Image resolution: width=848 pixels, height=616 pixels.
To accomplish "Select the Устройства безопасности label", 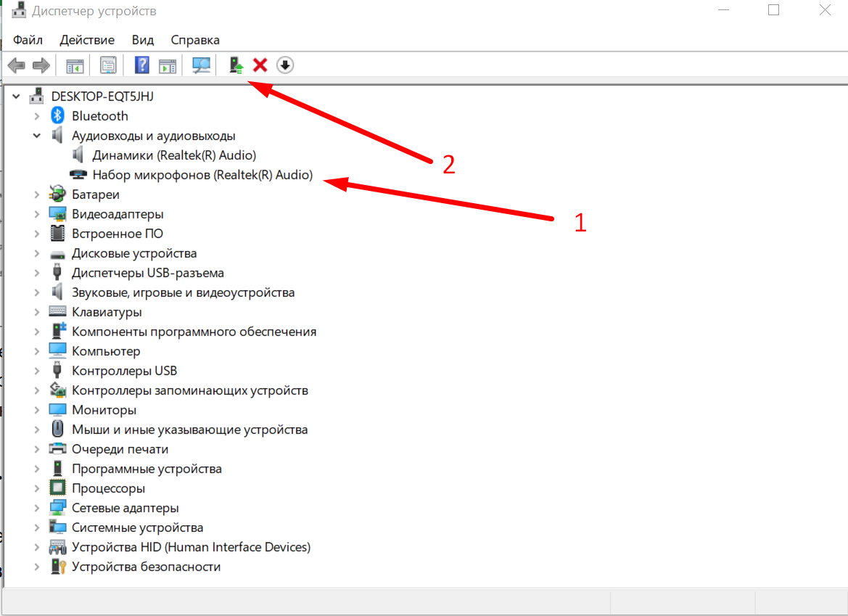I will coord(146,567).
